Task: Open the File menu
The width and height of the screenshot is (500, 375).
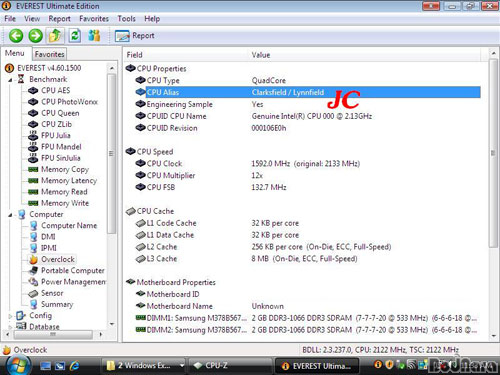Action: (x=10, y=19)
